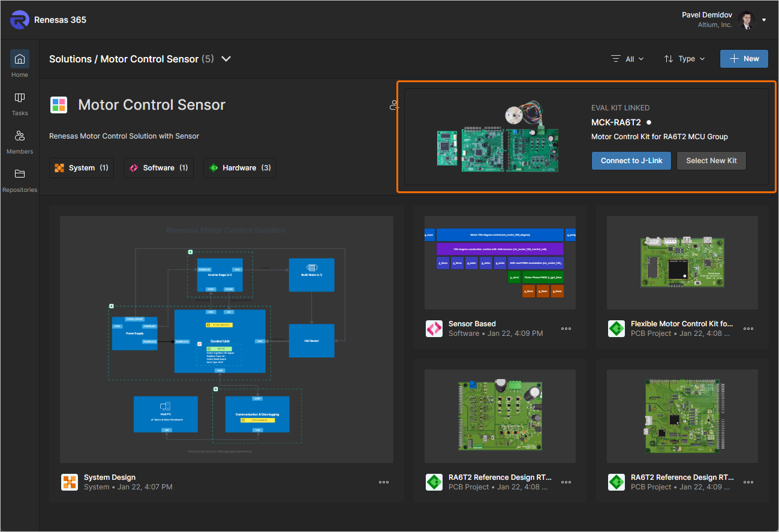Click the BLDC Motor block in diagram
Screen dimensions: 779x532
click(x=311, y=275)
